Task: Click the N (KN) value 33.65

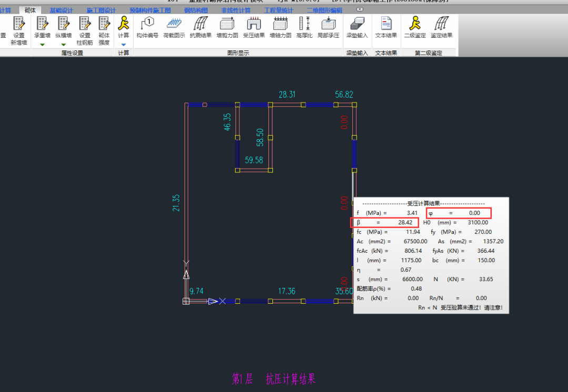Action: coord(486,279)
